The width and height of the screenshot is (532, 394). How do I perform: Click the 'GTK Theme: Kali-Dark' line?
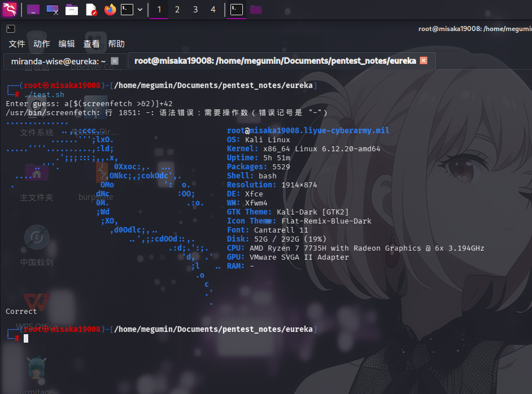tap(287, 212)
